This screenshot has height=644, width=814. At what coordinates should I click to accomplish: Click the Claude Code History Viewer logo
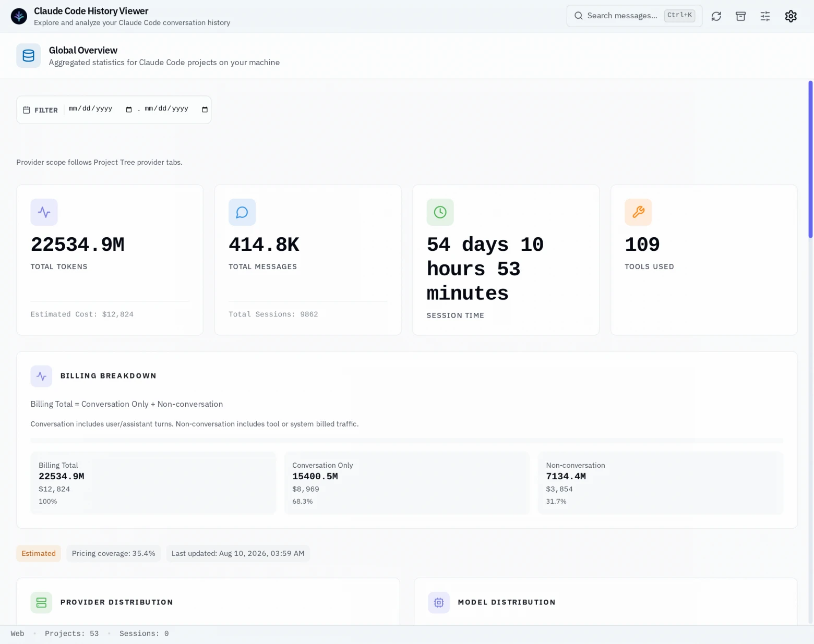coord(19,16)
